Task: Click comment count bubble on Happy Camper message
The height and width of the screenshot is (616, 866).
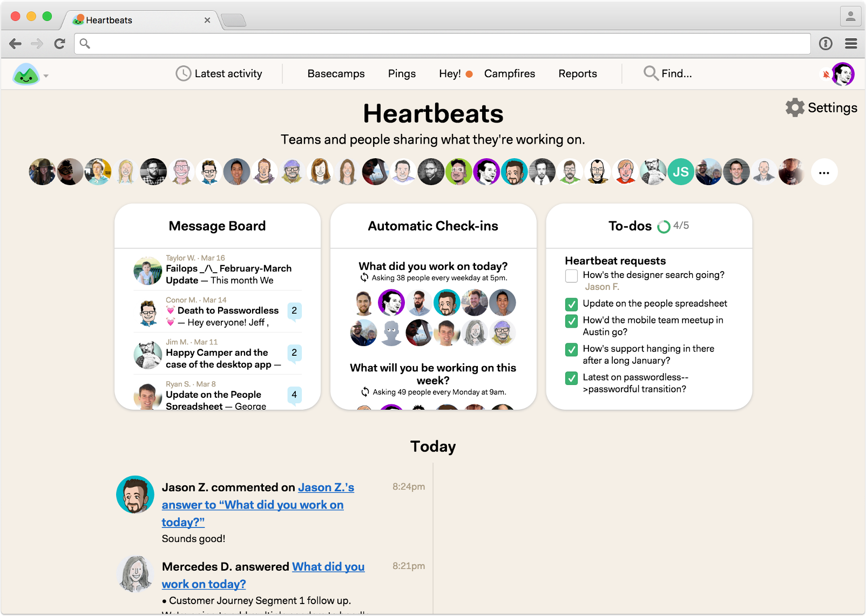Action: click(294, 353)
